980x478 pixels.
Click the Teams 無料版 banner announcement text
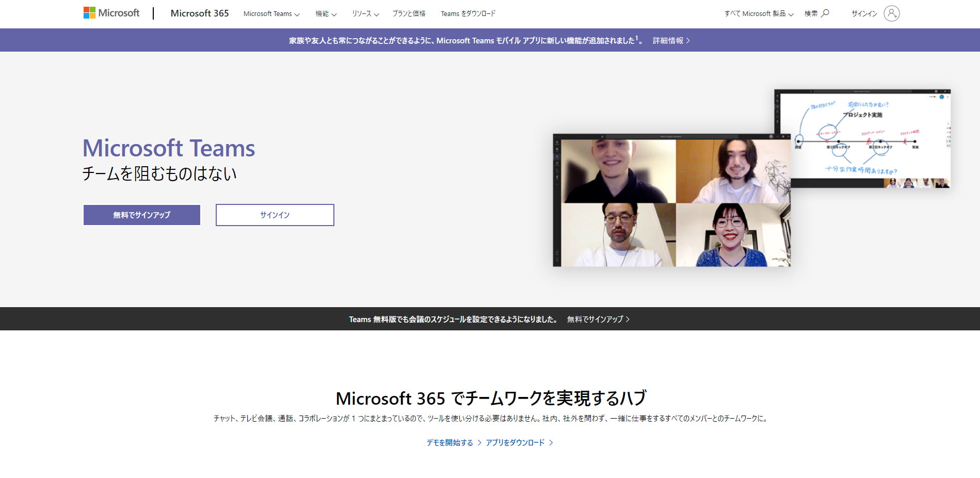coord(453,319)
